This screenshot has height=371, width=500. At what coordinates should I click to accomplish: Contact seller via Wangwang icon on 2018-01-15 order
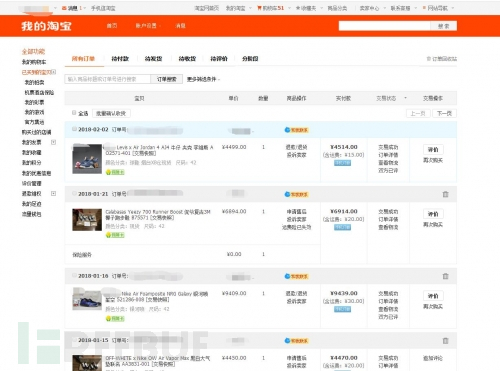tap(296, 340)
